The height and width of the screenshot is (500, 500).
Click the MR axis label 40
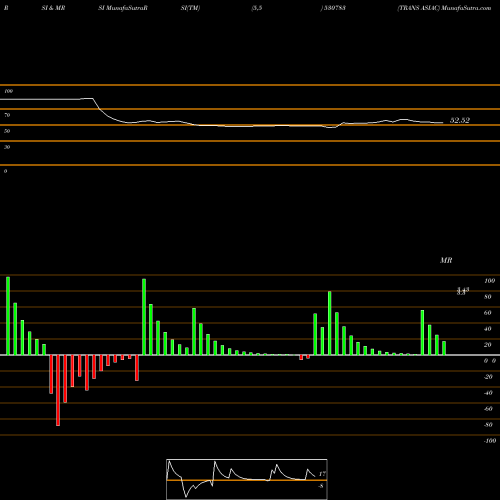(x=488, y=329)
